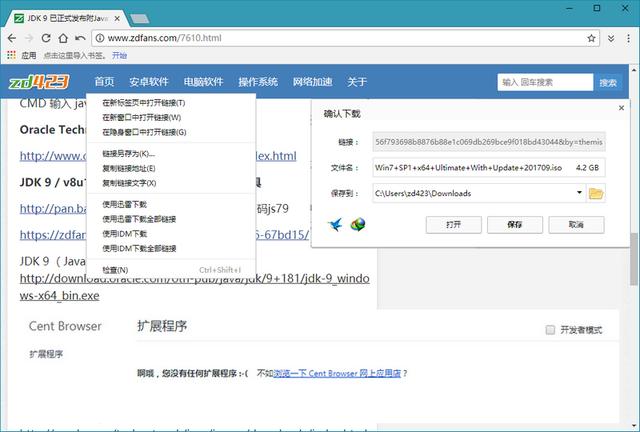Select download with IDM menu entry

(x=171, y=234)
